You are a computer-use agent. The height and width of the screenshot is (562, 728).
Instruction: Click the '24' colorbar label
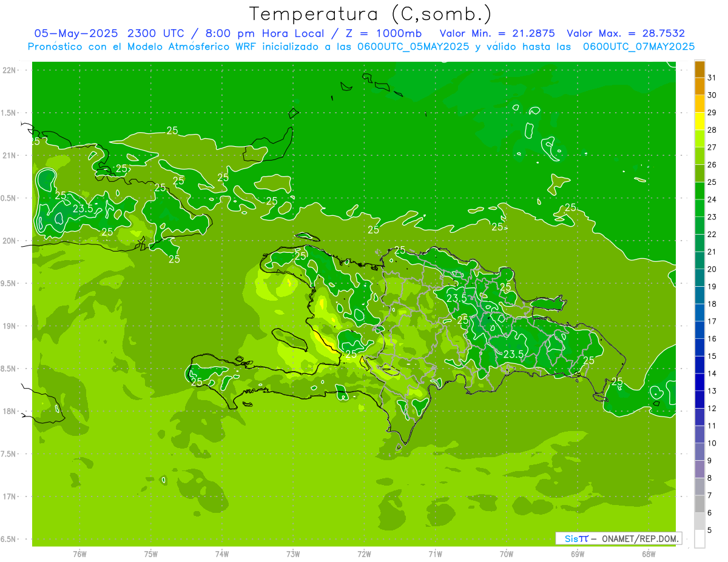712,199
